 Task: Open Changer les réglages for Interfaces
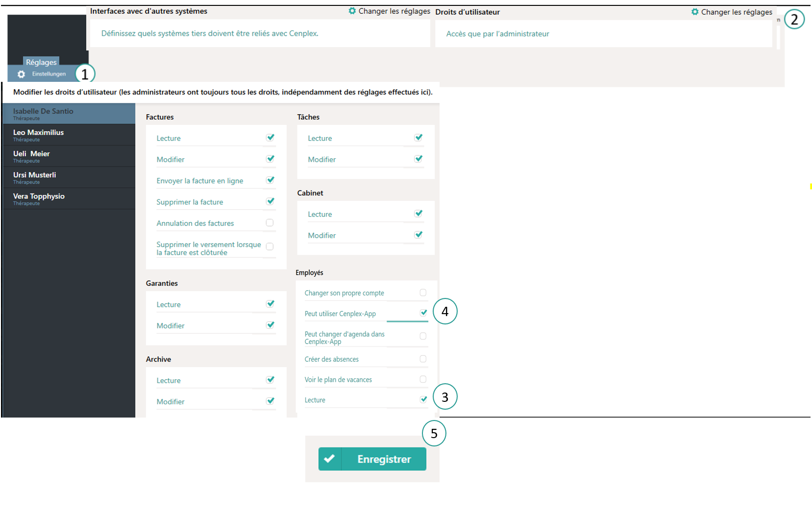[394, 11]
